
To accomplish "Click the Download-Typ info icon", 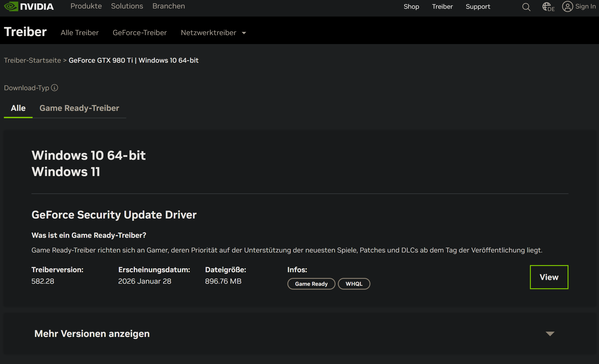I will 54,88.
